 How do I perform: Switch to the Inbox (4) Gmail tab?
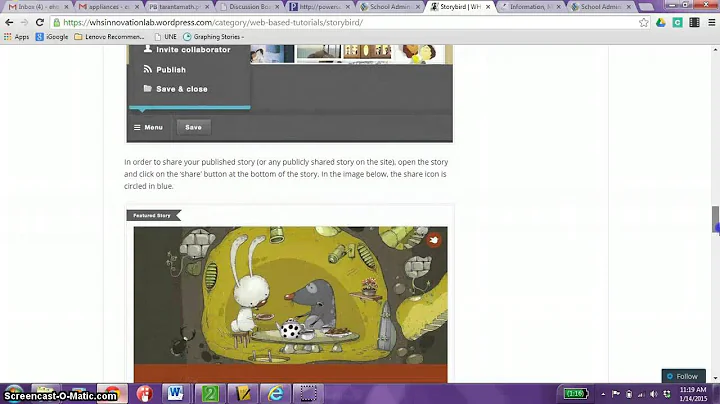tap(34, 7)
